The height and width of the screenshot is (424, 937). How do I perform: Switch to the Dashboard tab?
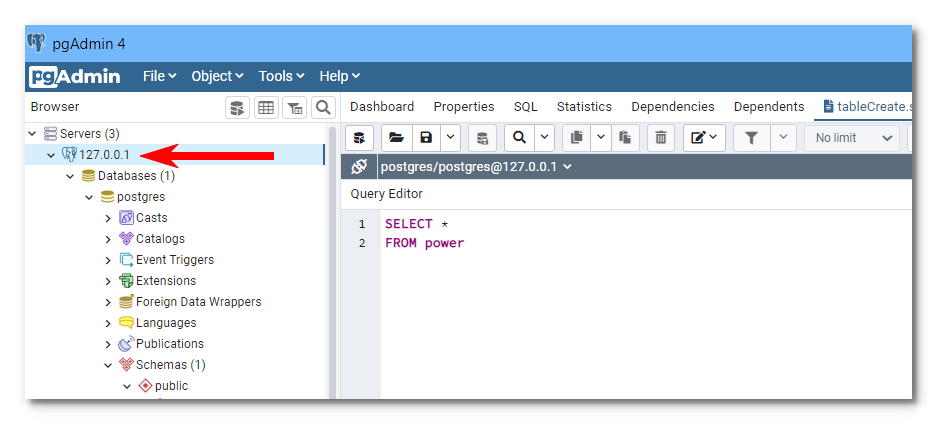tap(382, 107)
